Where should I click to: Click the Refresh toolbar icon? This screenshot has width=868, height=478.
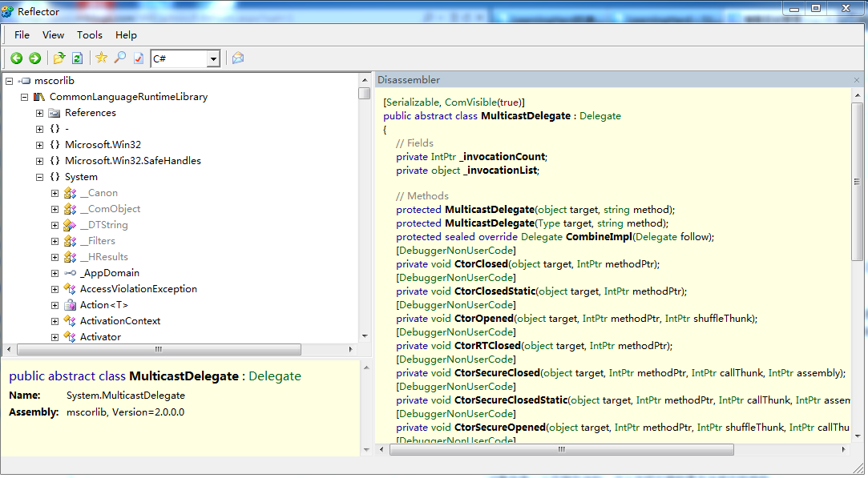pos(77,58)
